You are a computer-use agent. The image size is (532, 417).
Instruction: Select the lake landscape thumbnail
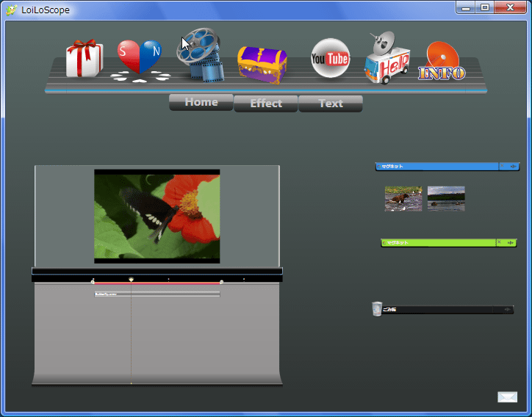[446, 198]
